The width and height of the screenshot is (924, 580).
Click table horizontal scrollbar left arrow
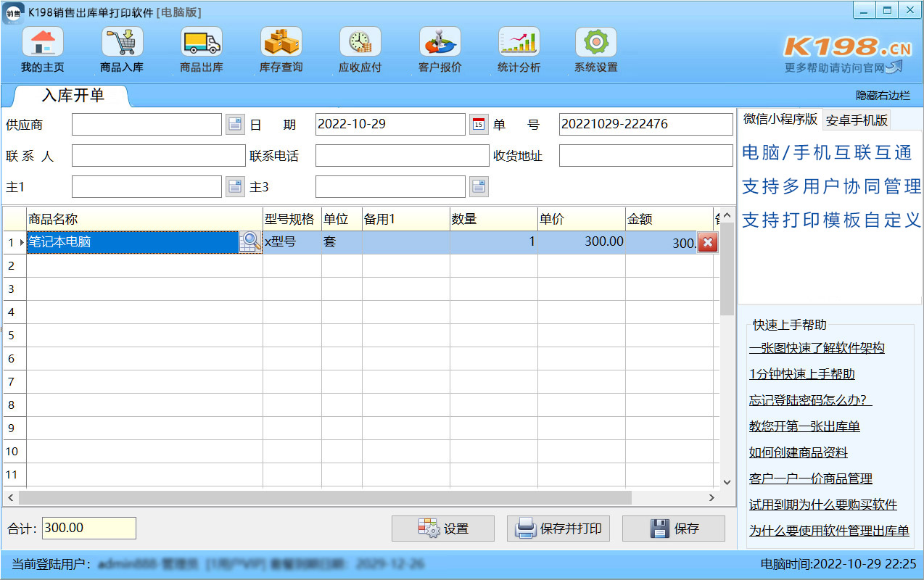click(x=10, y=498)
